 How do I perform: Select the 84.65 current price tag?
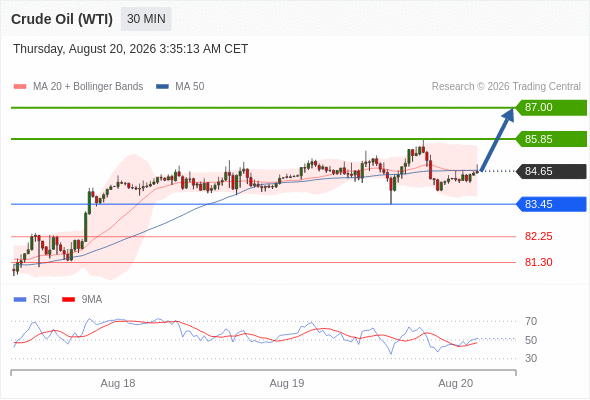coord(551,171)
